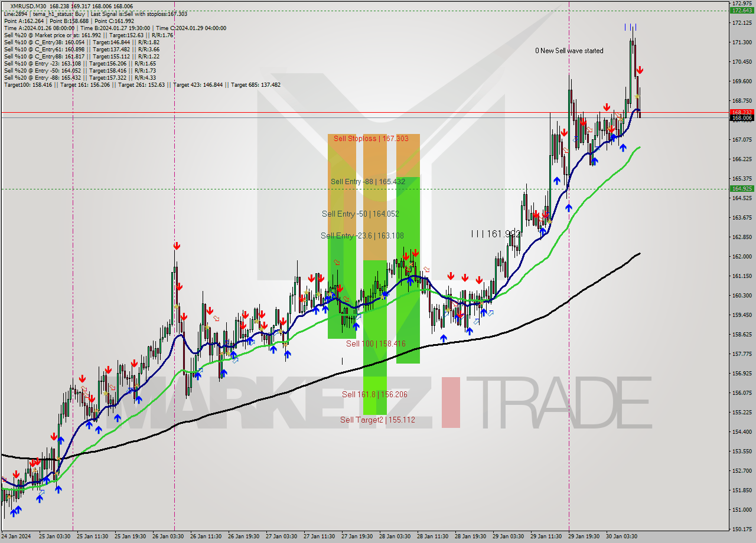Click the '0 New Sell wave started' annotation
The height and width of the screenshot is (543, 756).
click(x=569, y=51)
